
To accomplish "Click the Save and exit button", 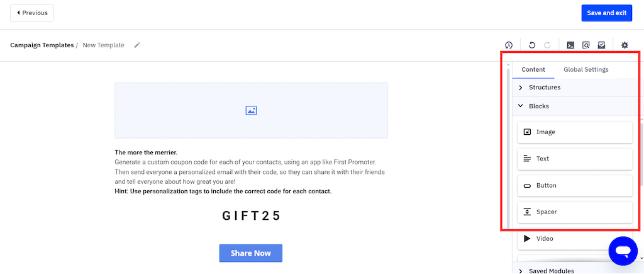I will pos(606,13).
